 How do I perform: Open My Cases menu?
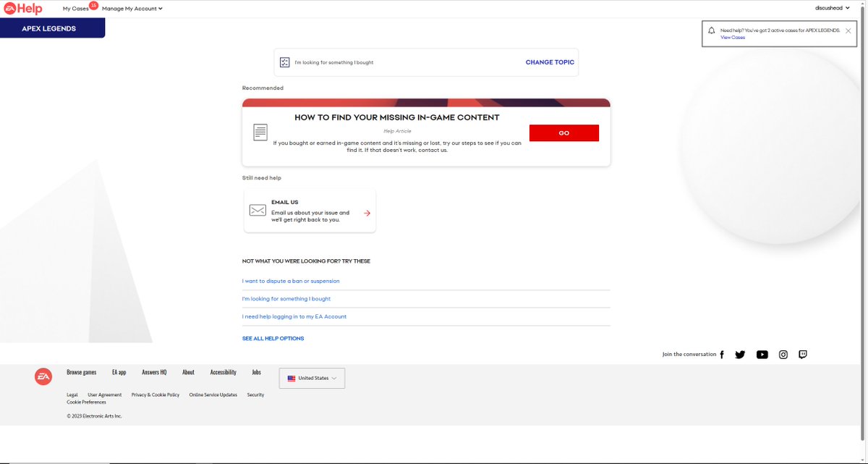tap(76, 9)
